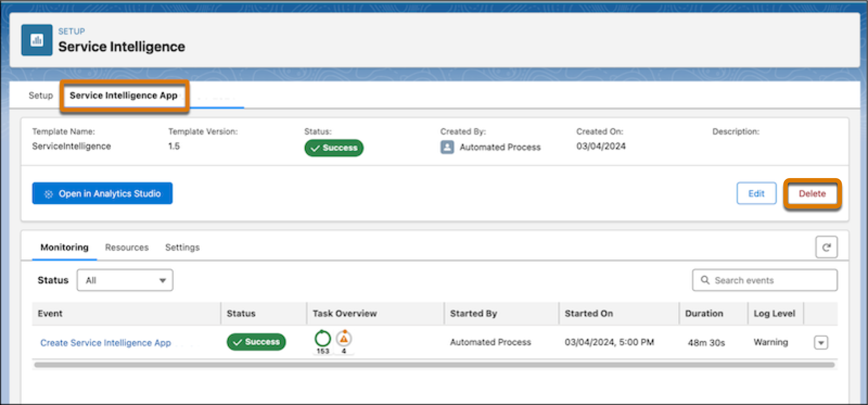Click the green completed tasks circle icon
868x405 pixels.
[x=323, y=338]
